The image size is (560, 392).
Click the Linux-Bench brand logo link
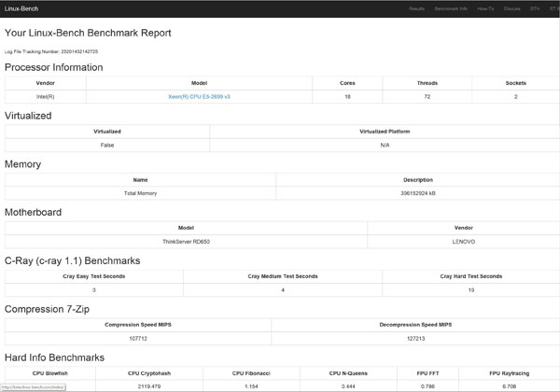click(x=21, y=8)
